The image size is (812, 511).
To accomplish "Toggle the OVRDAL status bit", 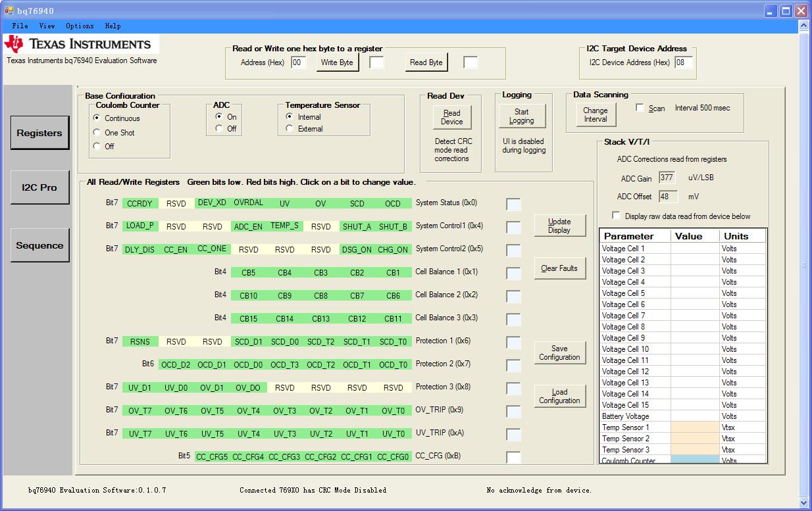I will click(x=249, y=203).
